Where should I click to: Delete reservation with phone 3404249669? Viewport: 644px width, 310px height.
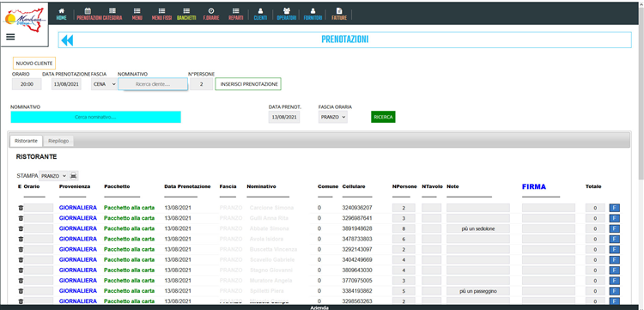[21, 260]
